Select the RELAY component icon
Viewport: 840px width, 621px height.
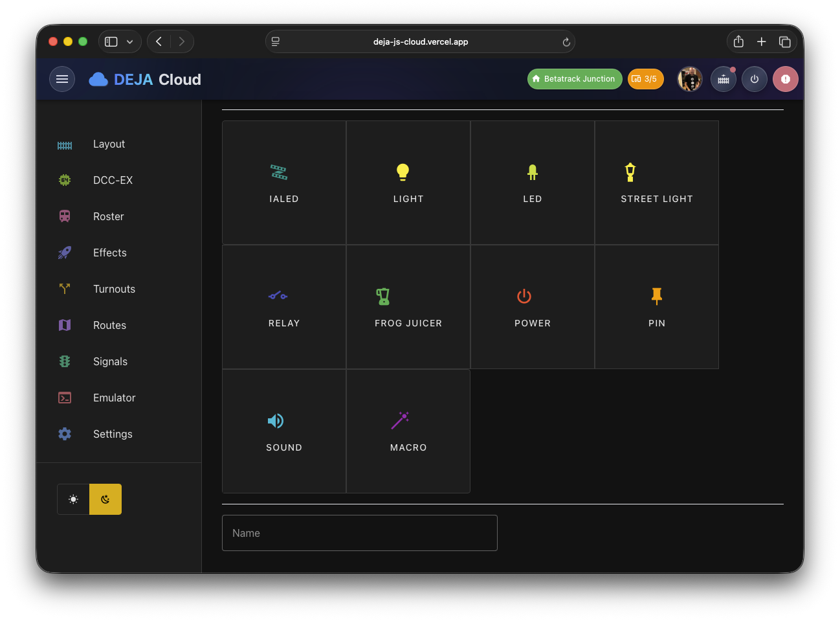278,296
